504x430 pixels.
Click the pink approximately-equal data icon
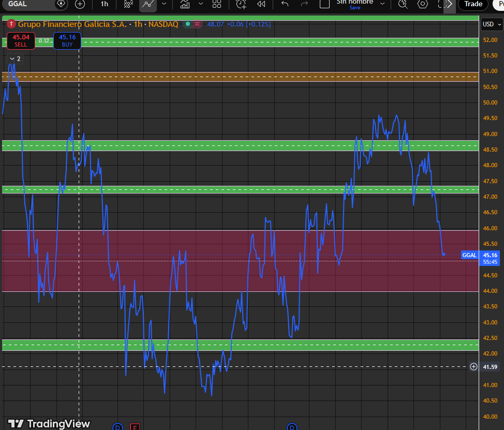(197, 24)
